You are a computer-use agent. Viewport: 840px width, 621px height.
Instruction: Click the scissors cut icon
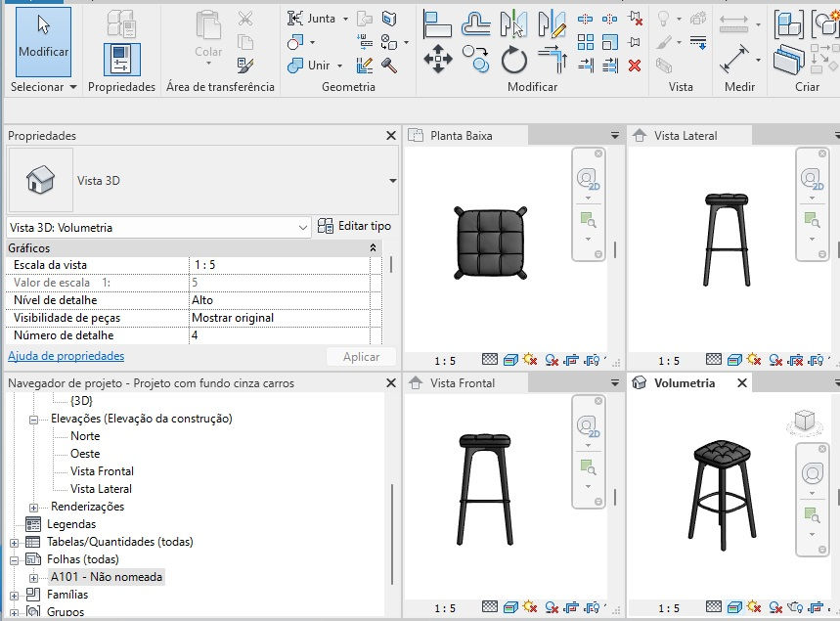click(x=245, y=19)
